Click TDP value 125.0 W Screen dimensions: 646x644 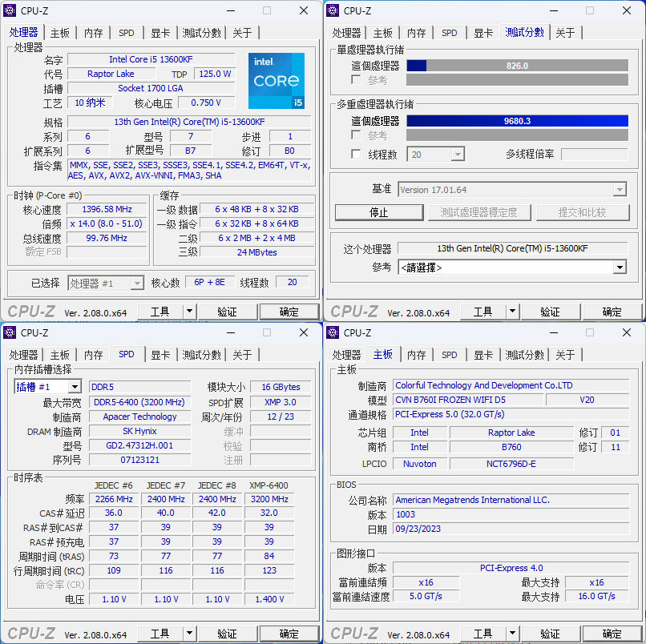pyautogui.click(x=215, y=74)
